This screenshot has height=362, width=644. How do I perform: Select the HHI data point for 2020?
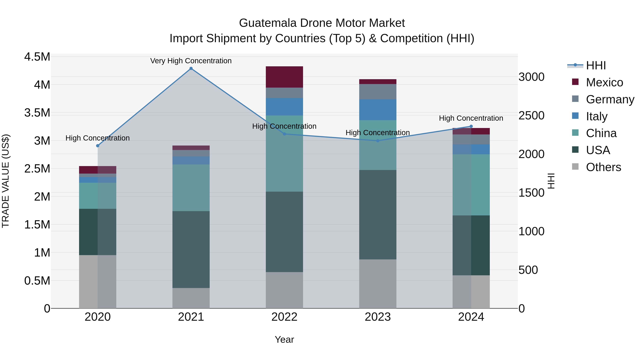[x=98, y=146]
